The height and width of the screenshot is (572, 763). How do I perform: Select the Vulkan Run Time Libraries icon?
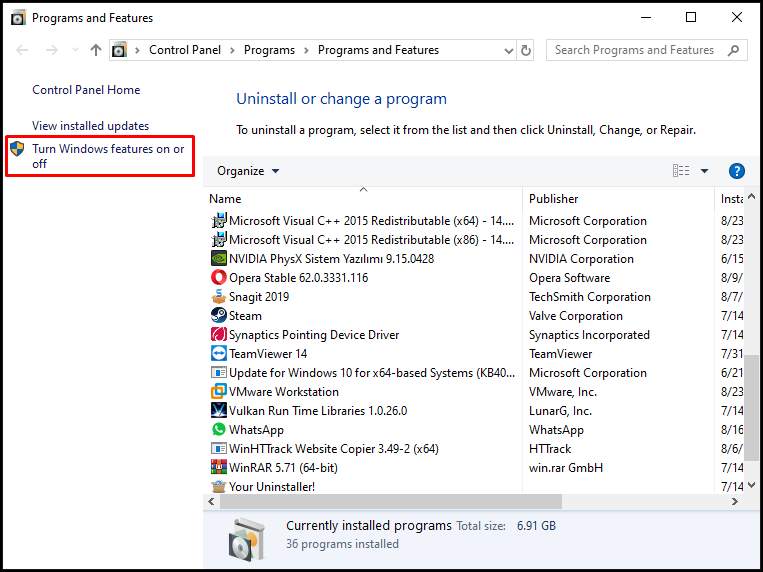(x=219, y=410)
